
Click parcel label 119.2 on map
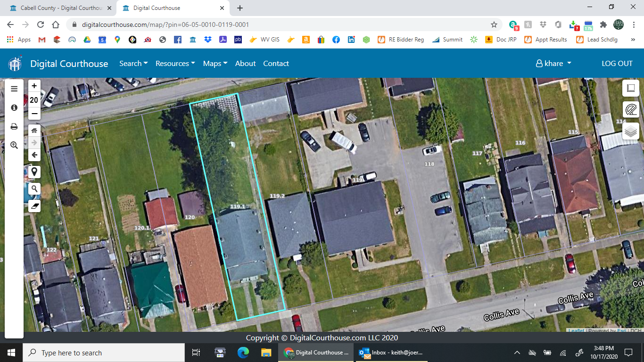point(277,196)
